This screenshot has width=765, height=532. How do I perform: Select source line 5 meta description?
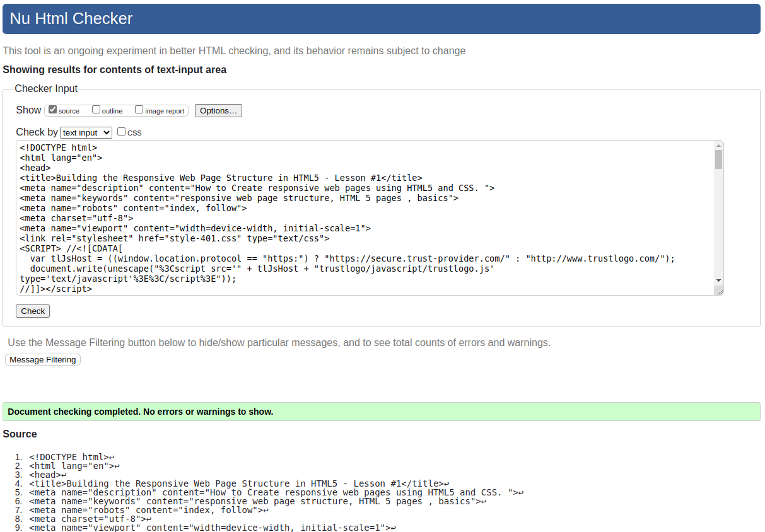(276, 492)
